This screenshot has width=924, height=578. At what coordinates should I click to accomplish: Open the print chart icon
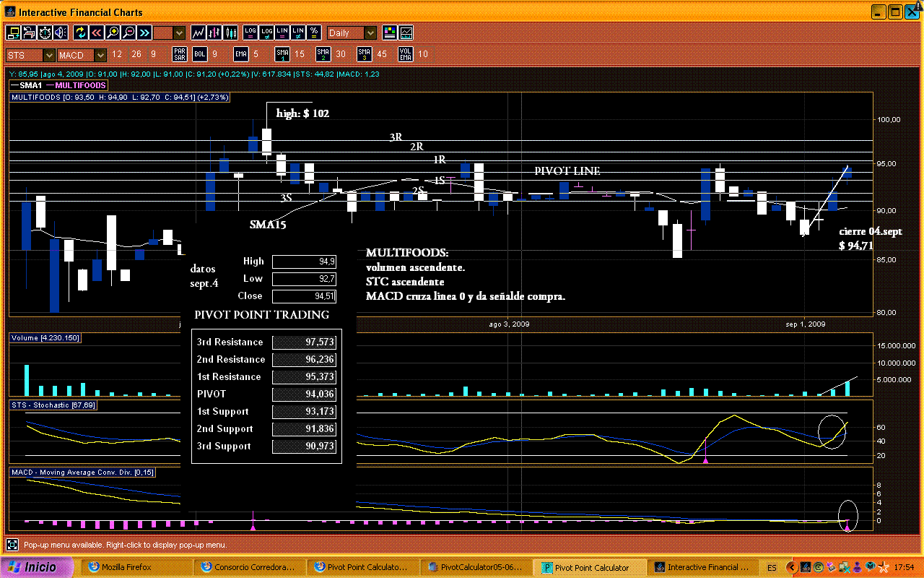point(29,33)
